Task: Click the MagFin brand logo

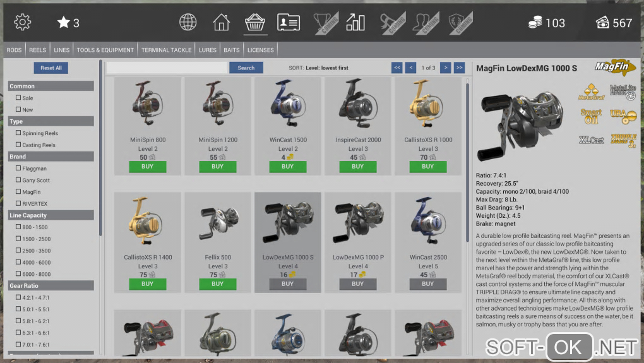Action: coord(615,68)
